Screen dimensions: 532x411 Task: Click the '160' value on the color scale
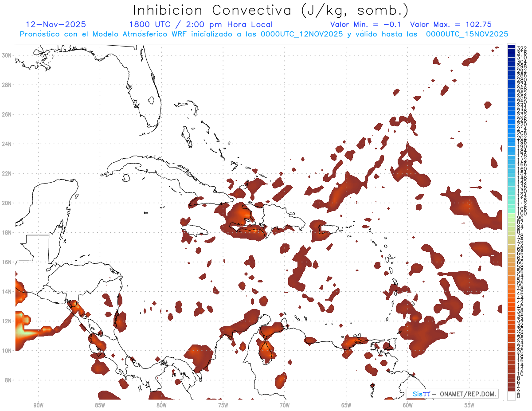522,169
